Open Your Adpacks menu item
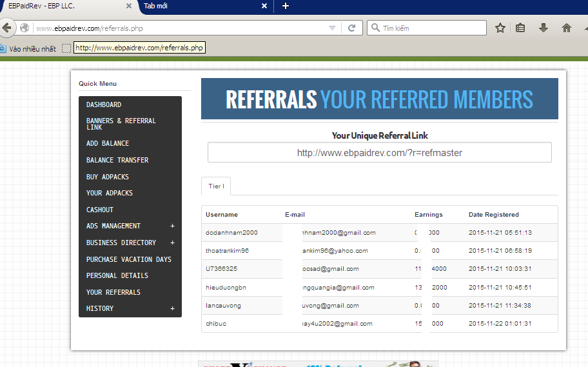588x367 pixels. pyautogui.click(x=110, y=193)
